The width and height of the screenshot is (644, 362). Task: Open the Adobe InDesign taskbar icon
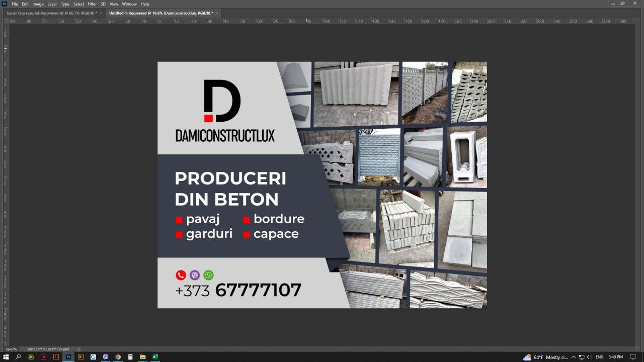43,357
